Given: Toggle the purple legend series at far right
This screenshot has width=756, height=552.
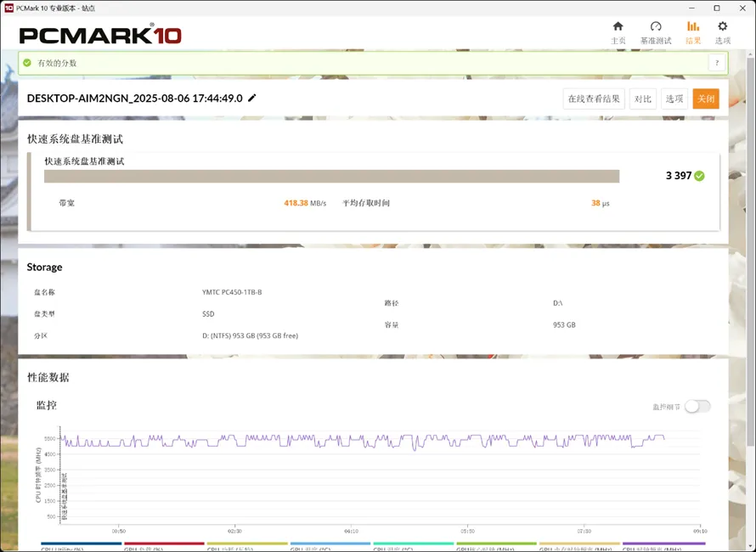Looking at the screenshot, I should point(663,544).
